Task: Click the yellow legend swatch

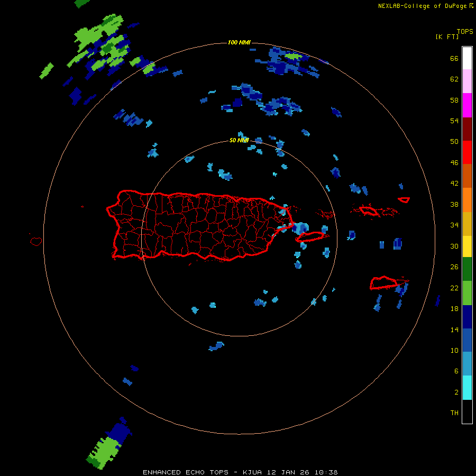Action: [x=467, y=246]
